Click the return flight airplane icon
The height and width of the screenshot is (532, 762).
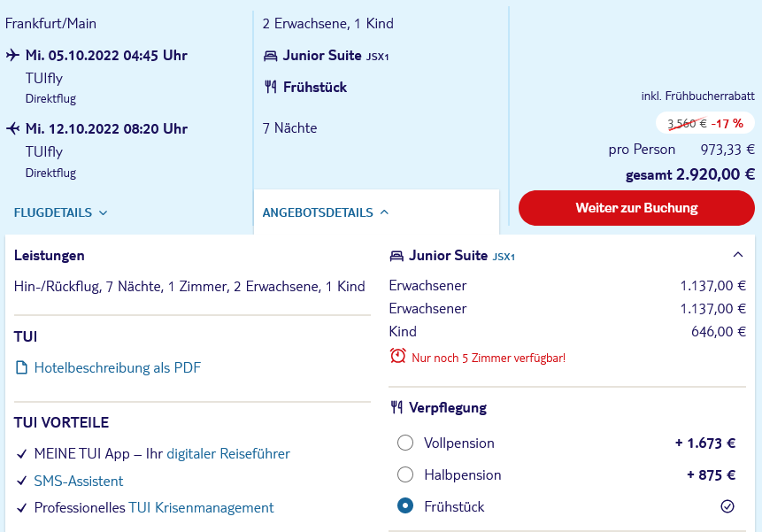click(12, 128)
